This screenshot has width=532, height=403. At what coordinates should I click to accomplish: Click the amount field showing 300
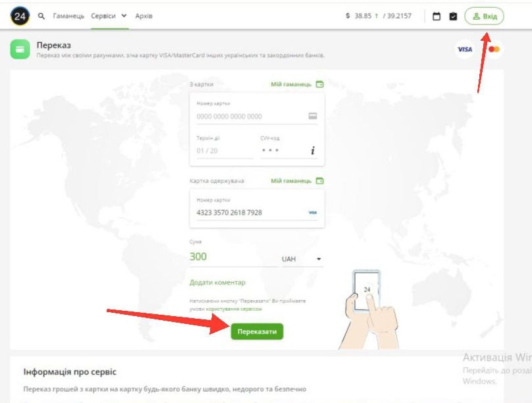pyautogui.click(x=230, y=257)
